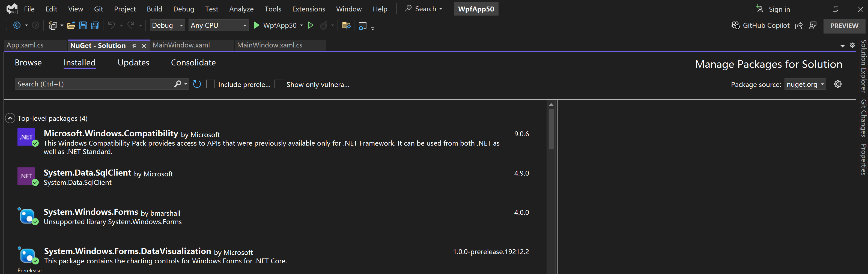The height and width of the screenshot is (274, 868).
Task: Open the new item dropdown arrow
Action: [62, 26]
